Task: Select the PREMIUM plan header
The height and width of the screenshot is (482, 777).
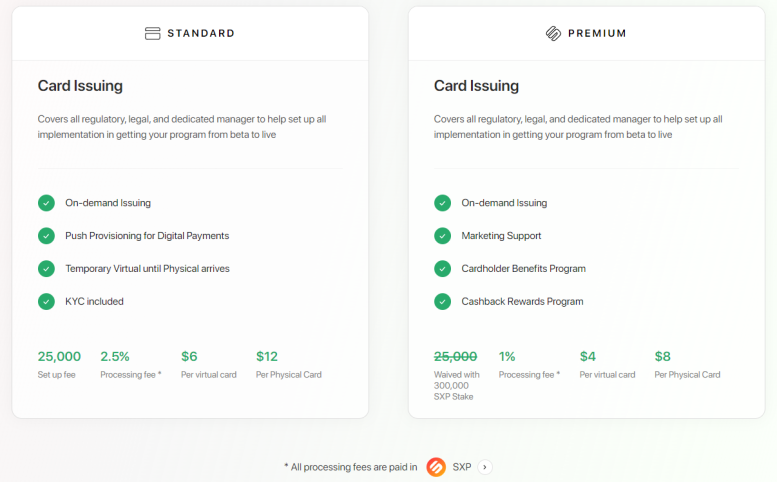Action: [597, 33]
